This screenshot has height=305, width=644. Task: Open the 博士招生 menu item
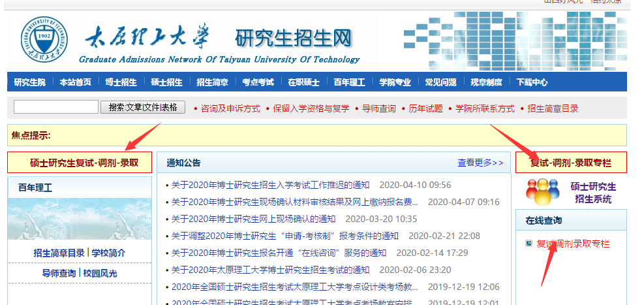(121, 82)
